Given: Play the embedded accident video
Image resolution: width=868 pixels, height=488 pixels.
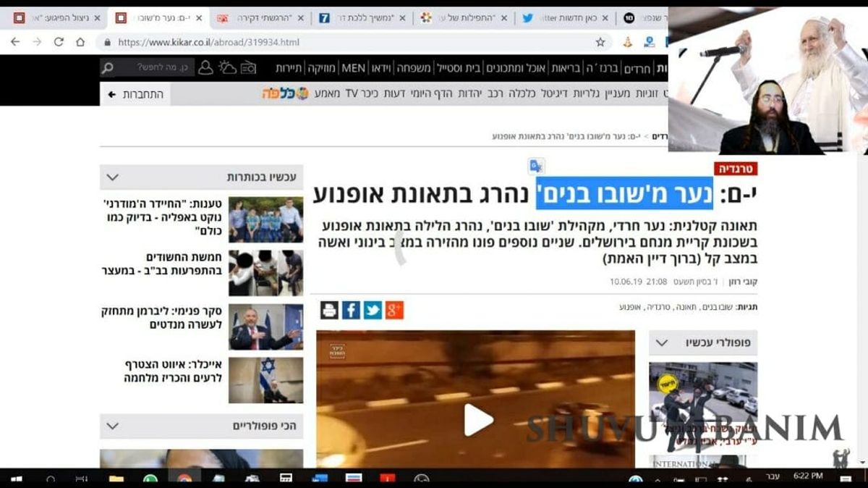Looking at the screenshot, I should click(x=477, y=420).
